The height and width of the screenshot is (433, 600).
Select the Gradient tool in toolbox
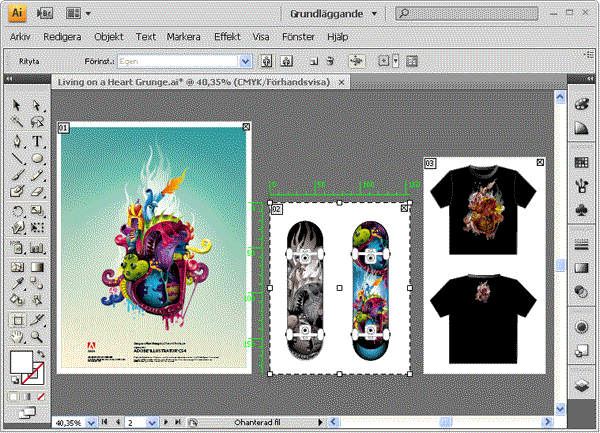[37, 267]
